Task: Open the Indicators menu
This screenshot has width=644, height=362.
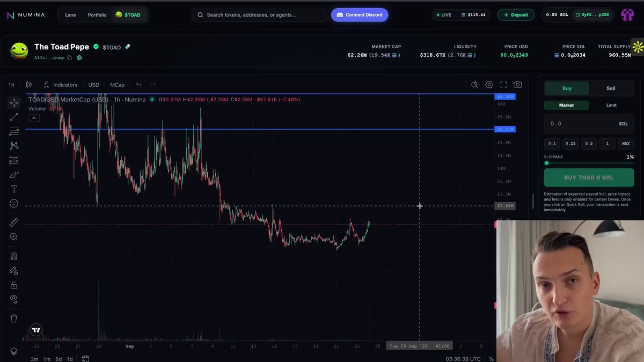Action: (x=60, y=85)
